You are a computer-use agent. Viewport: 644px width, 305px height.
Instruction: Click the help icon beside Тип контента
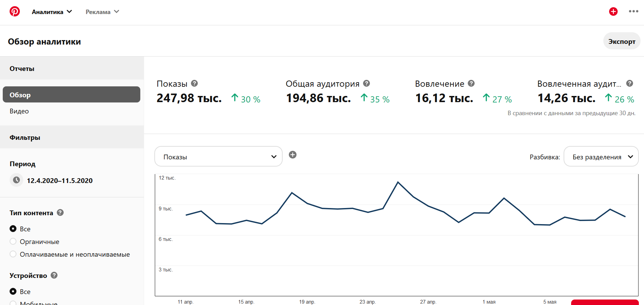click(x=60, y=212)
